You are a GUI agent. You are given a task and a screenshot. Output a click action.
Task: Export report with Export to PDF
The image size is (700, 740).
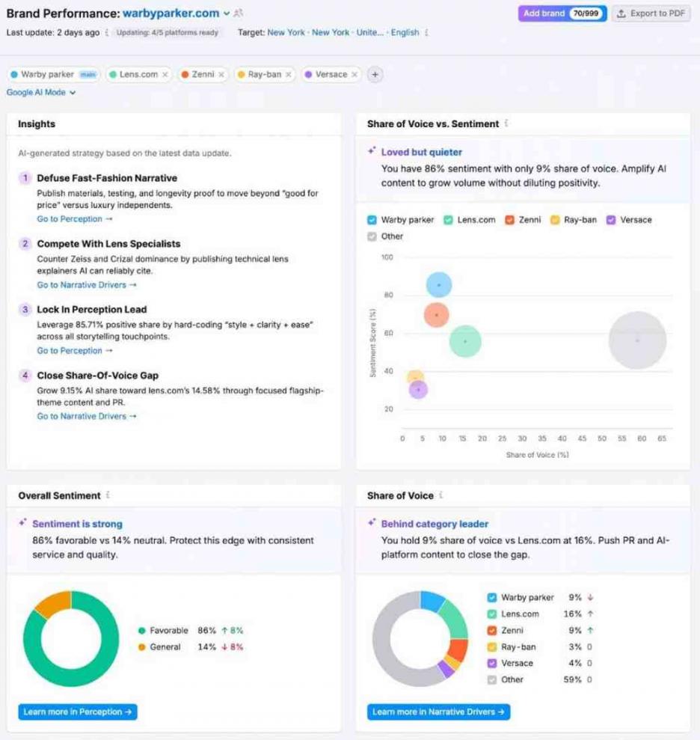[x=651, y=13]
